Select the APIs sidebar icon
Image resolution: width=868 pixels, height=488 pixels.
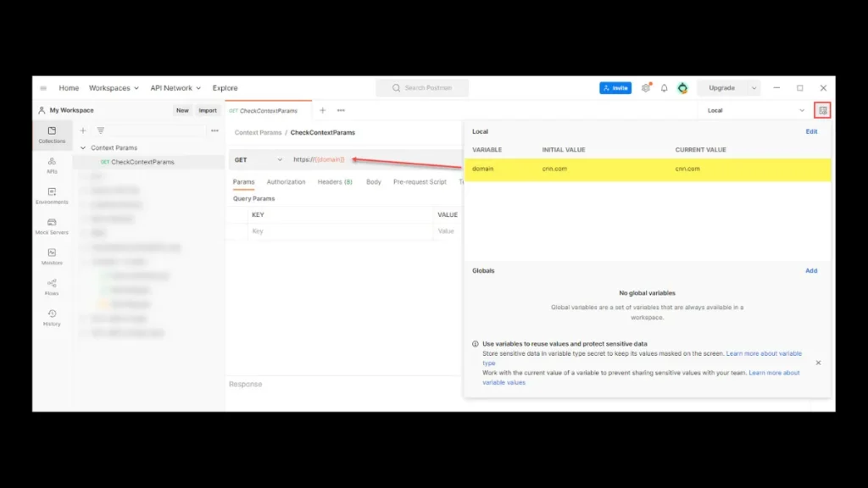(x=52, y=165)
